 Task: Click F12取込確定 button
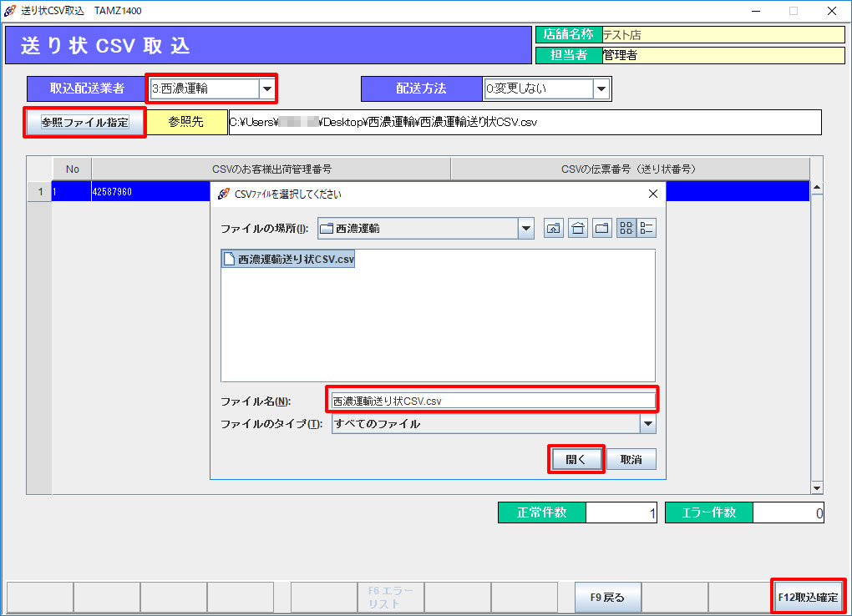click(x=808, y=597)
